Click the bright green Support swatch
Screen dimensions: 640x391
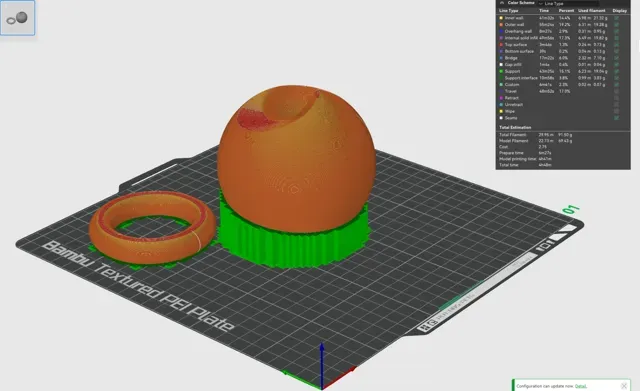pos(501,71)
